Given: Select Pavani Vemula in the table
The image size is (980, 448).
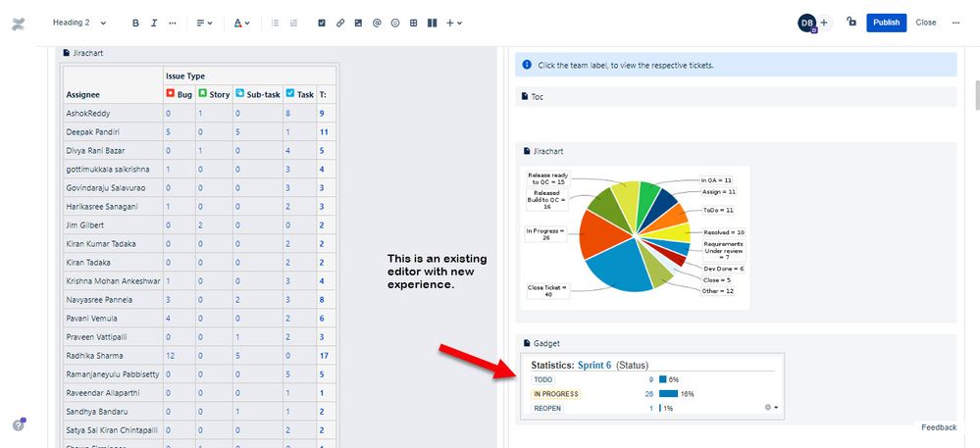Looking at the screenshot, I should (91, 318).
